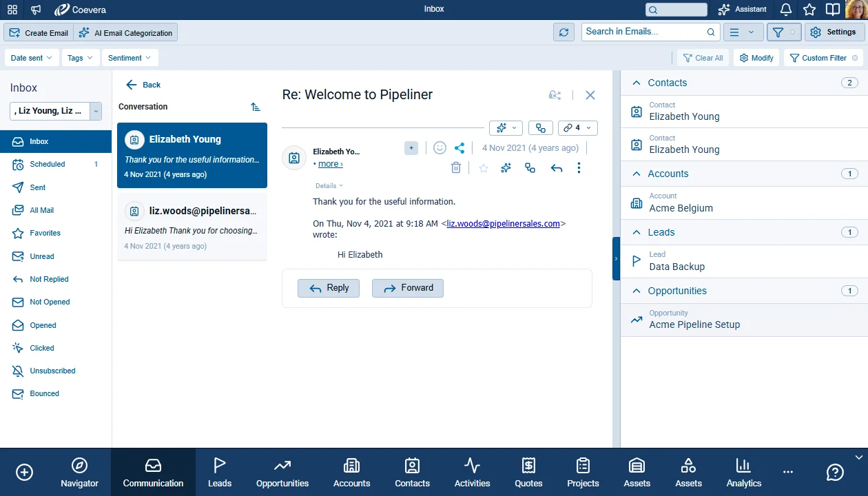
Task: Collapse the Contacts section
Action: (x=637, y=83)
